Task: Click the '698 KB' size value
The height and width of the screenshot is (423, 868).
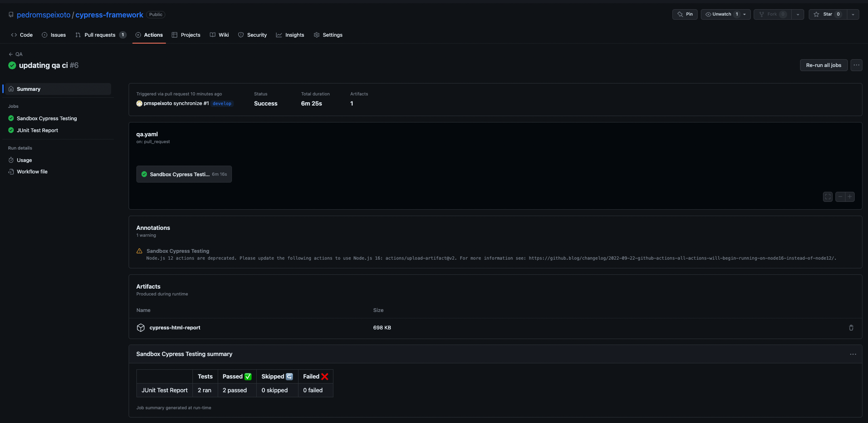Action: point(382,328)
